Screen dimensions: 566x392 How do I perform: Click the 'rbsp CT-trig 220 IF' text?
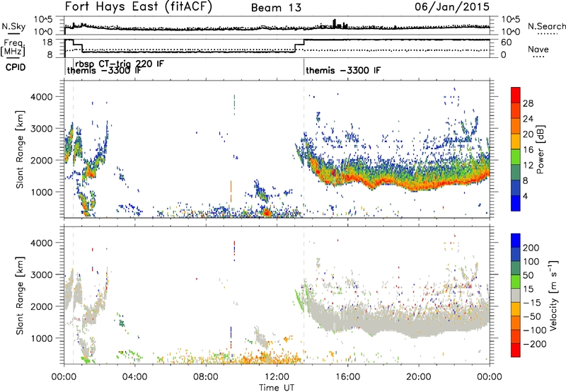tap(120, 64)
